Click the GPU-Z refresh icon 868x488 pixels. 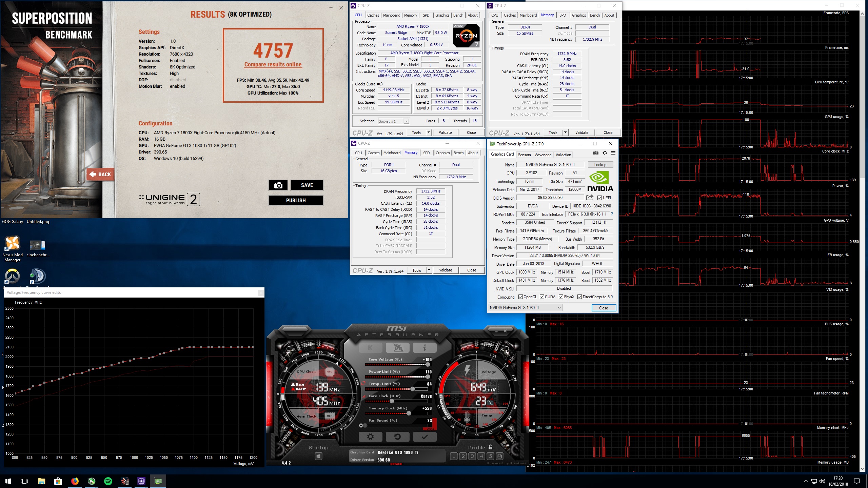605,153
